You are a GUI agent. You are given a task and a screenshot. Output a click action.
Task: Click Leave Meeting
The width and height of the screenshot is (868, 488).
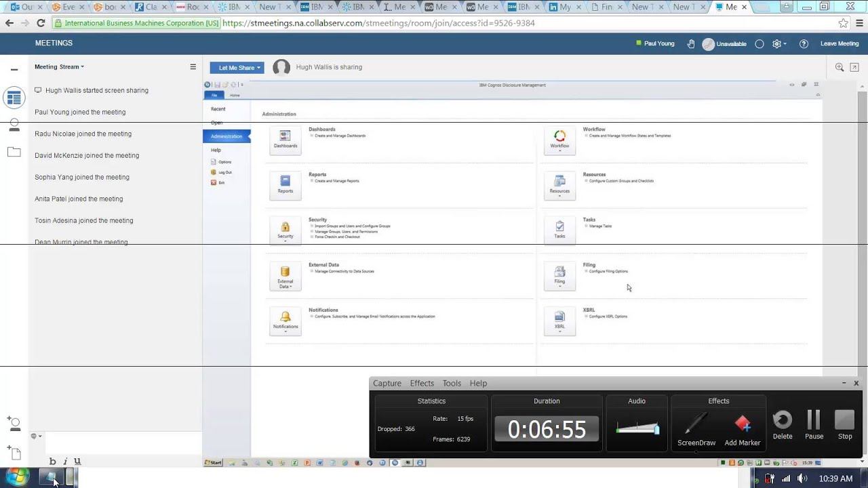click(840, 43)
